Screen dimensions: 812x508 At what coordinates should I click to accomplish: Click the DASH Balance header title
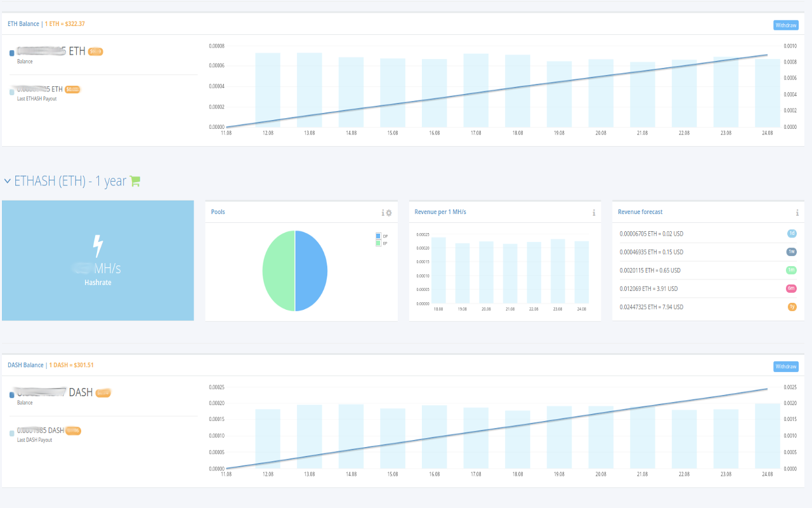pyautogui.click(x=25, y=365)
